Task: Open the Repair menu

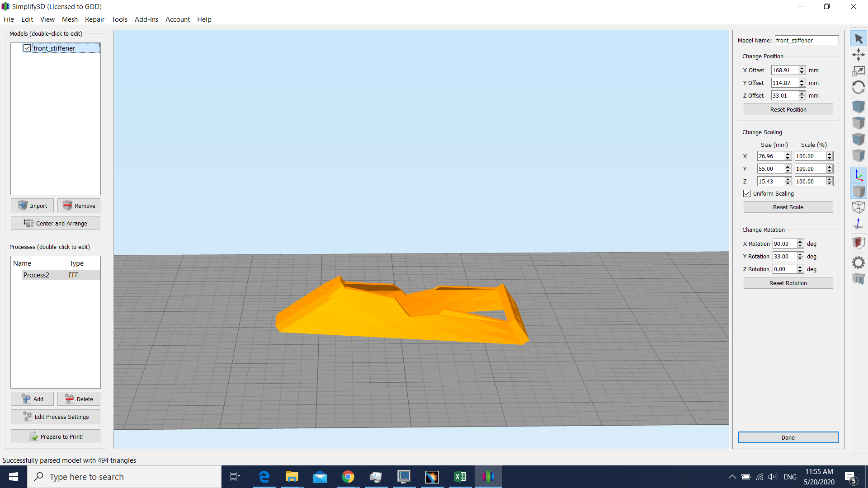Action: pyautogui.click(x=94, y=19)
